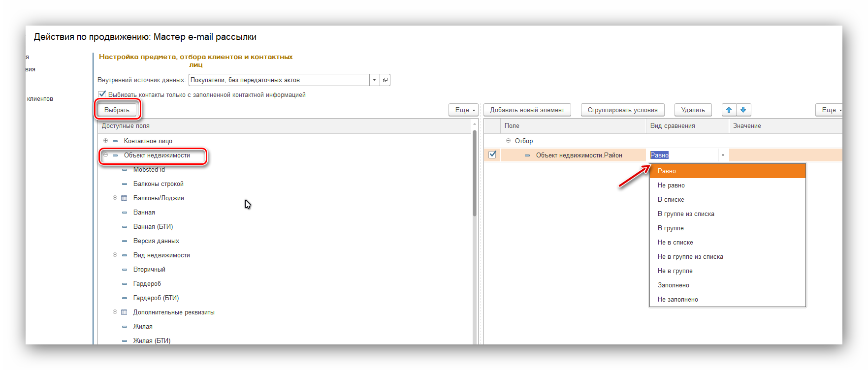This screenshot has height=370, width=868.
Task: Select the Ванная field
Action: click(x=144, y=213)
